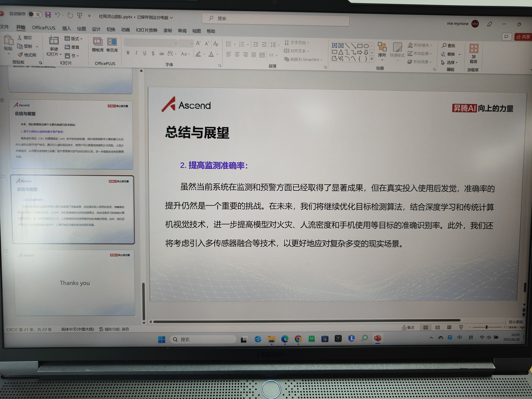Toggle the Notes pane button
Image resolution: width=532 pixels, height=399 pixels.
click(x=408, y=327)
